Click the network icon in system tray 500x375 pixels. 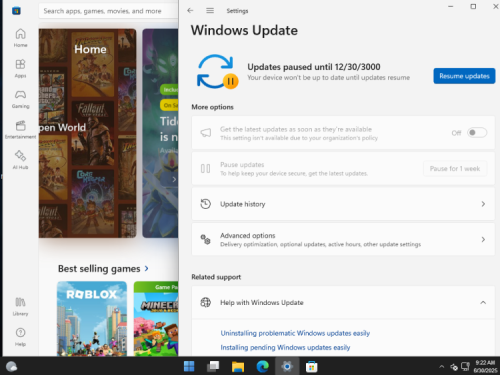[x=465, y=367]
